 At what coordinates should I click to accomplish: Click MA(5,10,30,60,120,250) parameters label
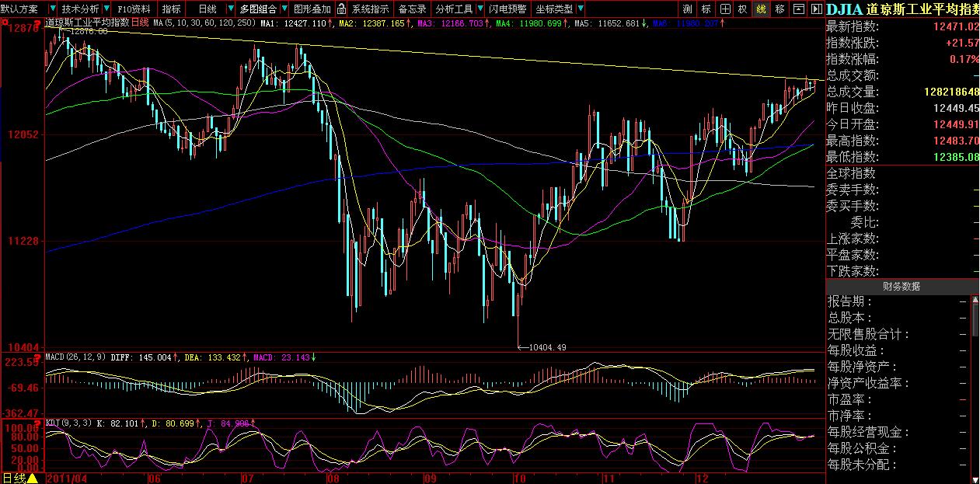click(x=204, y=23)
